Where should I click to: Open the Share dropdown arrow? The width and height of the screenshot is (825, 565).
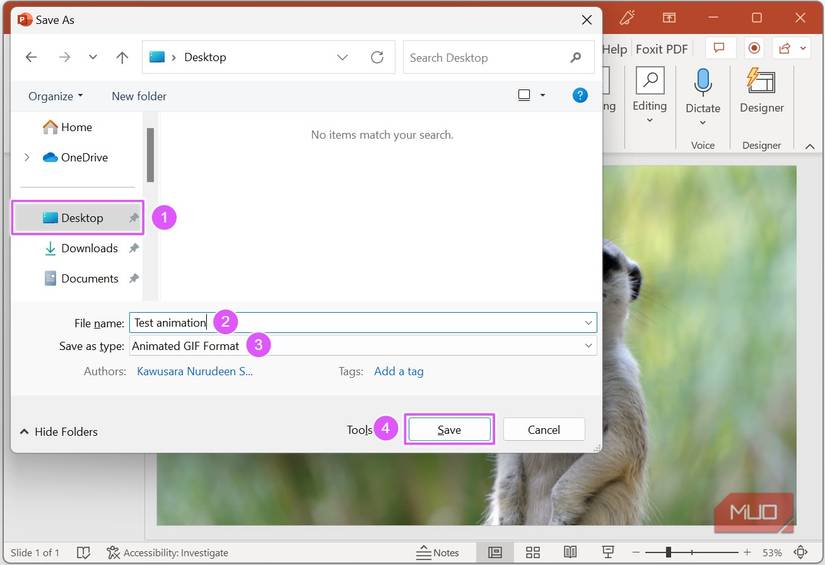(803, 48)
